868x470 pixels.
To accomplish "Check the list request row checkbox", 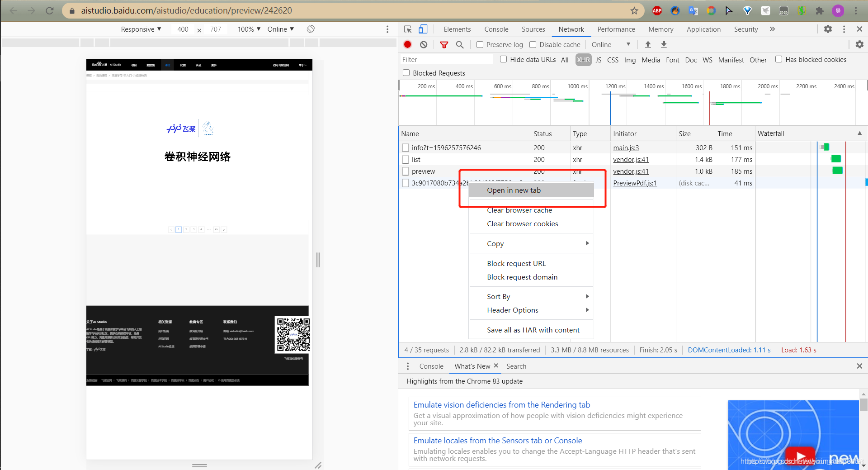I will point(406,159).
